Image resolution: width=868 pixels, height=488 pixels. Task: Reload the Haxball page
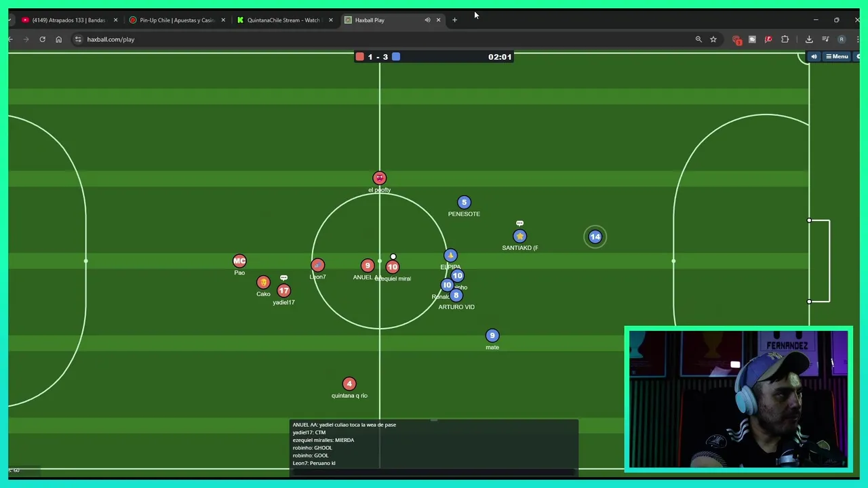tap(42, 39)
